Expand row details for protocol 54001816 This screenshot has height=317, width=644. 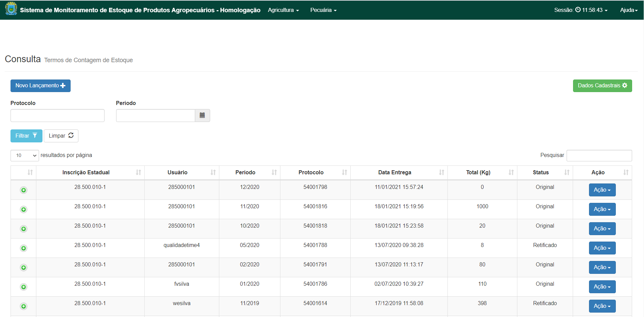click(23, 209)
